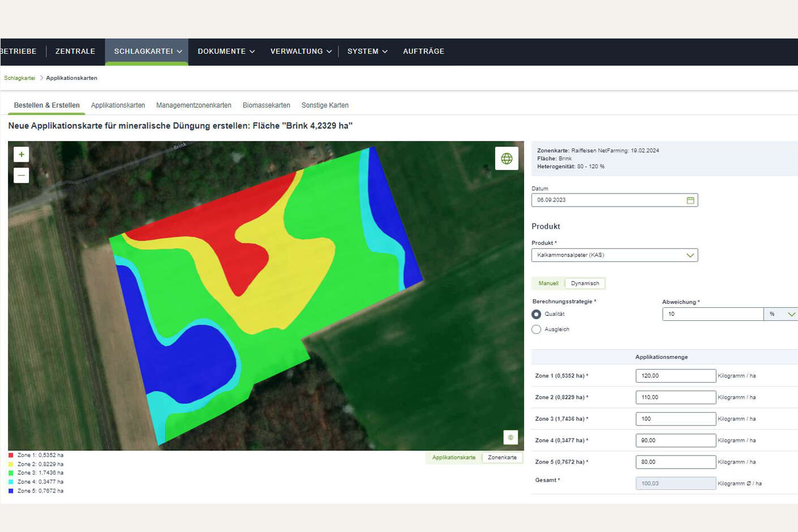Open the Abweichung percent unit dropdown
Viewport: 798px width, 532px height.
[x=781, y=314]
